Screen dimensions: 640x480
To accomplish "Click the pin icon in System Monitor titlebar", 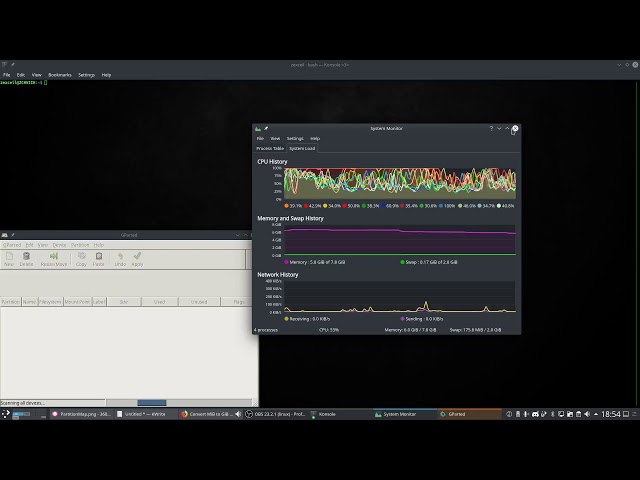I will 266,129.
